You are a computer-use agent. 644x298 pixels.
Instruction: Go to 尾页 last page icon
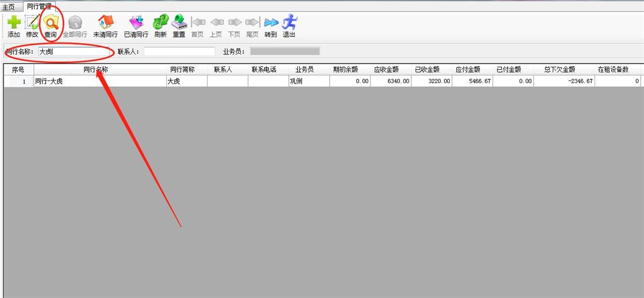(252, 22)
